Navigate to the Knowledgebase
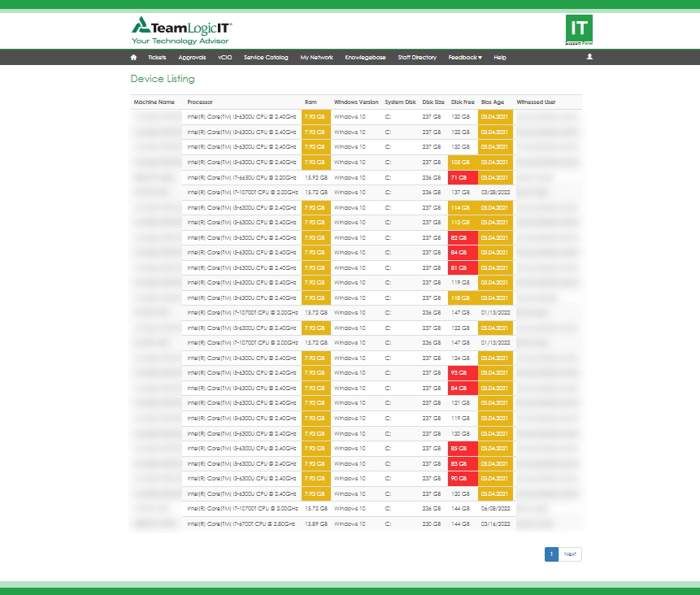 tap(365, 58)
